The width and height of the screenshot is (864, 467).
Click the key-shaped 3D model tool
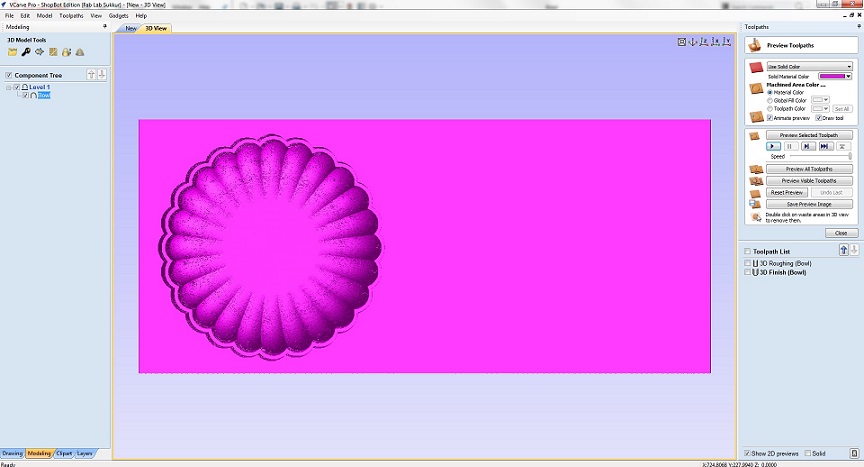pos(26,52)
